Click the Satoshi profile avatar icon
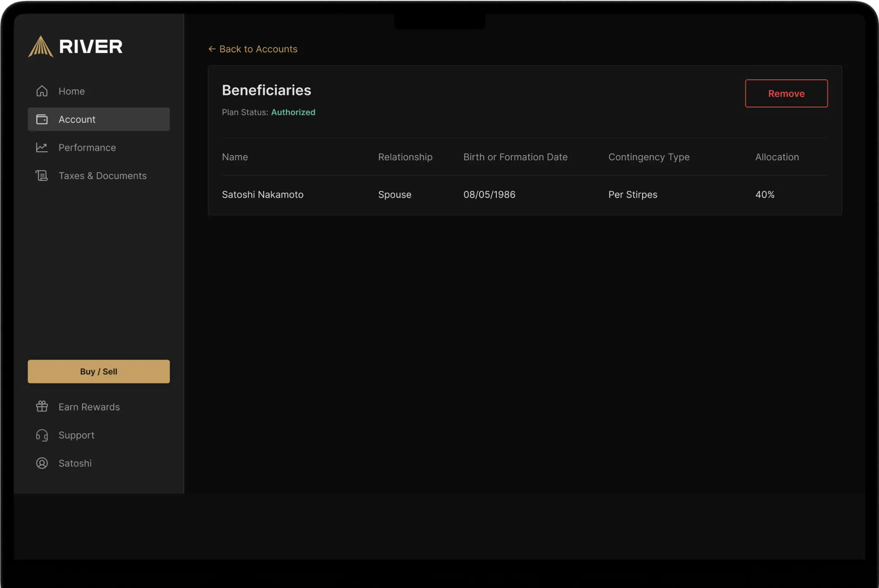879x588 pixels. pyautogui.click(x=42, y=463)
